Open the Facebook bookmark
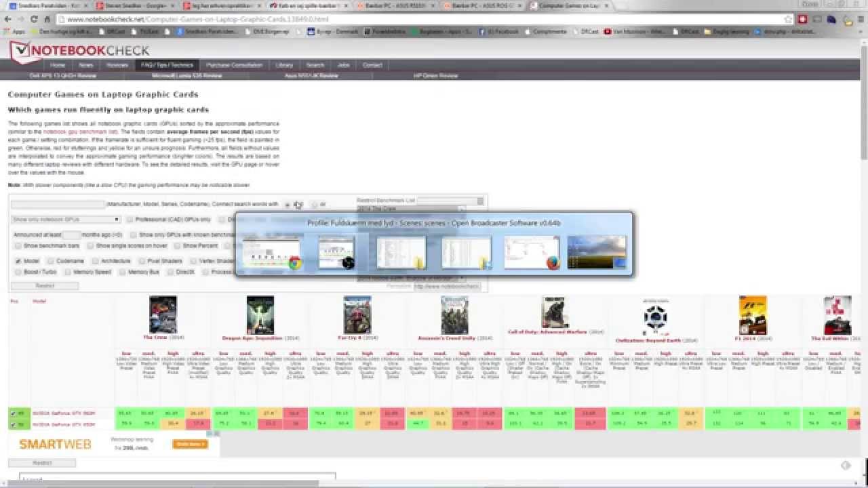The image size is (868, 488). click(498, 31)
